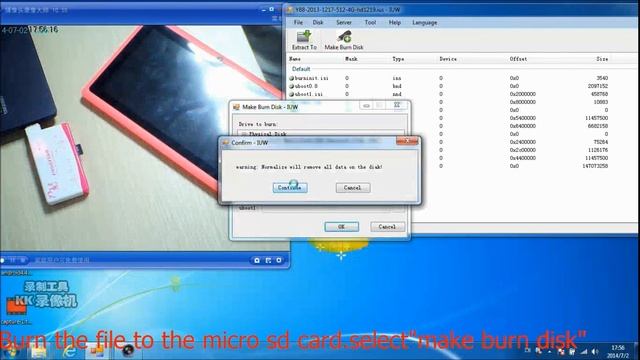Click the Mask column header
Viewport: 640px width, 360px height.
tap(351, 59)
